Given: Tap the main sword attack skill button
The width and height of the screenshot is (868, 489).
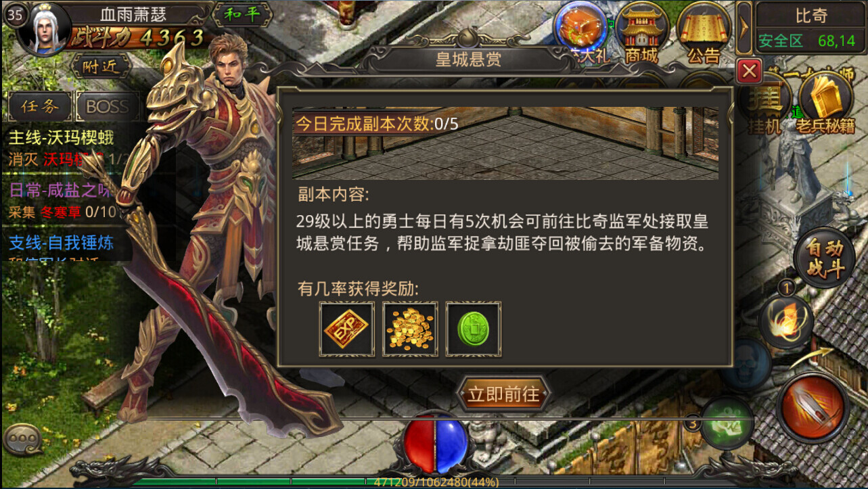Looking at the screenshot, I should click(x=813, y=408).
